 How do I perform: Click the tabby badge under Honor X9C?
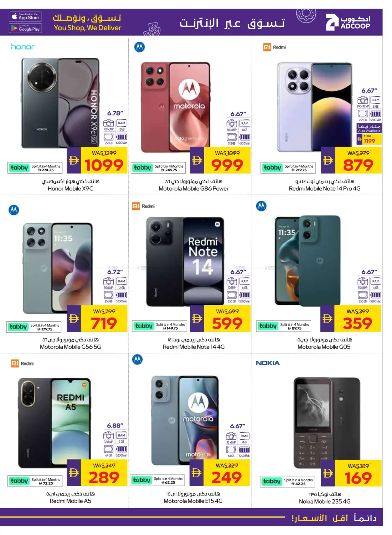click(35, 168)
